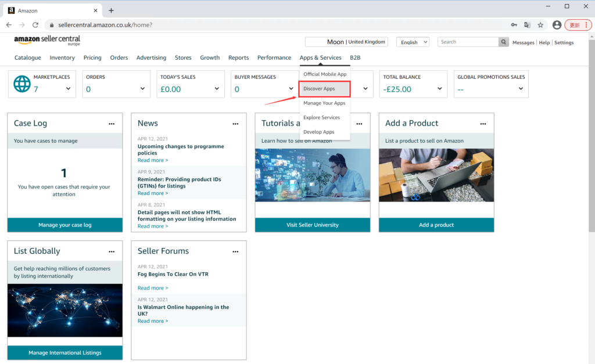Read more about product IDs reminder
595x364 pixels.
pos(153,193)
